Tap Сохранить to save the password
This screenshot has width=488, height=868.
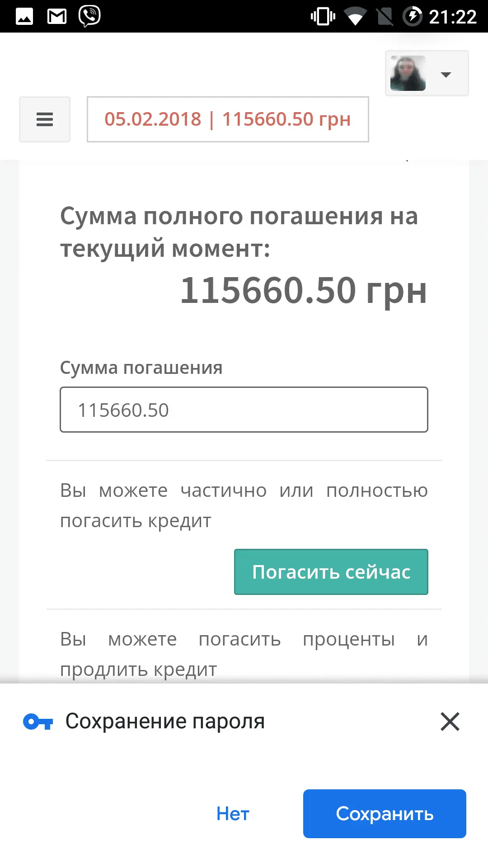point(385,814)
